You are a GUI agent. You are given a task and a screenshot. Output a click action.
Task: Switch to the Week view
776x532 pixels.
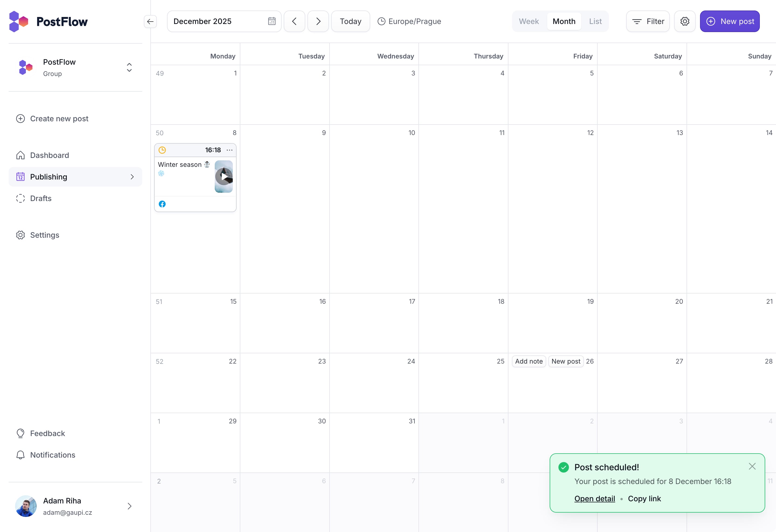[529, 21]
